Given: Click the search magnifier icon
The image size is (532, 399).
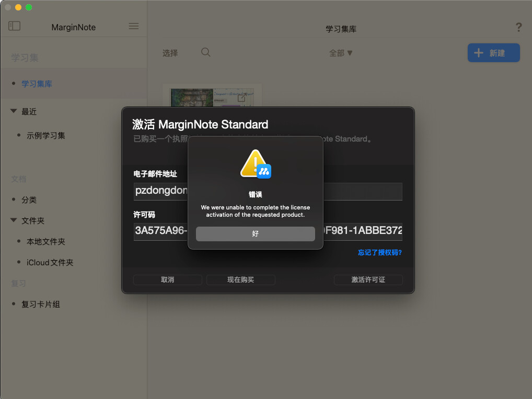Looking at the screenshot, I should (205, 52).
